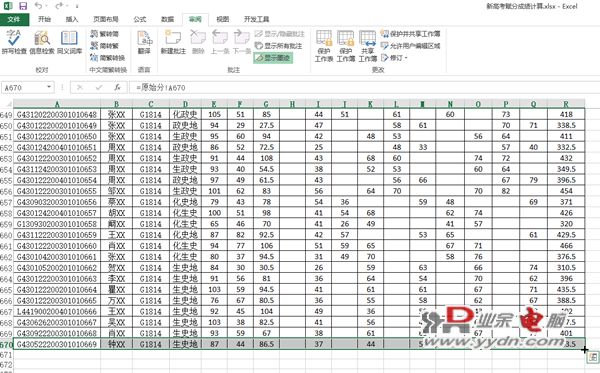Viewport: 600px width, 373px height.
Task: Switch to the 页面布局 tab
Action: [106, 19]
